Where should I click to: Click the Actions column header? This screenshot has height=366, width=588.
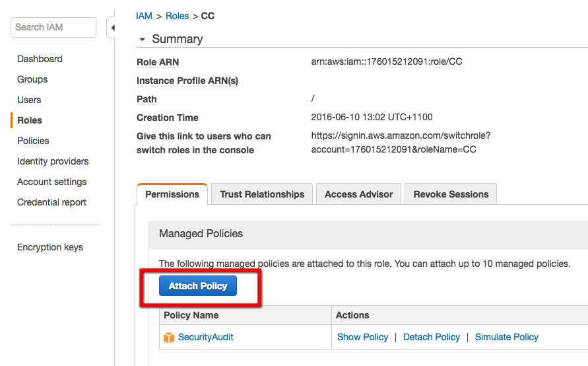click(x=352, y=315)
